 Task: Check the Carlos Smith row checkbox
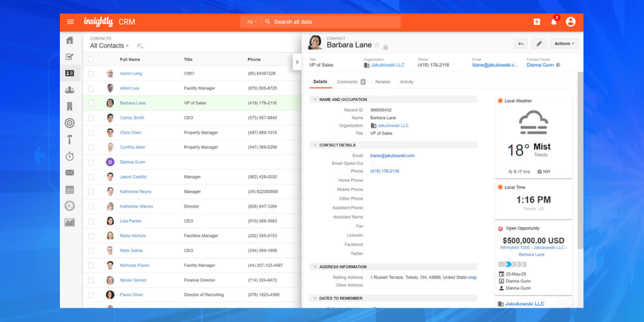click(x=91, y=118)
